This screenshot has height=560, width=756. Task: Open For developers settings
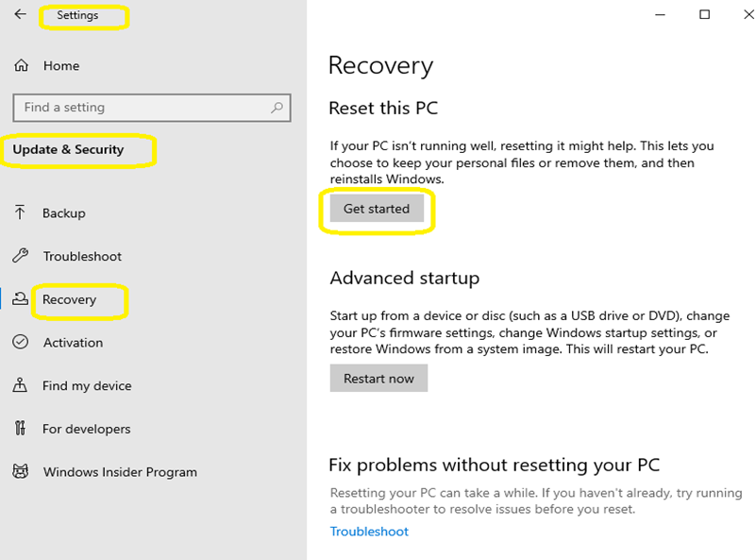(86, 429)
